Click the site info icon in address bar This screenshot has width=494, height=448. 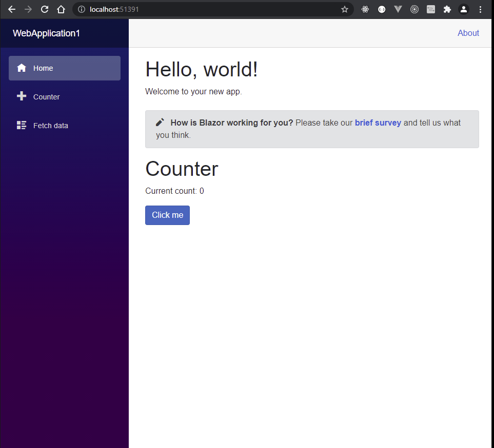[x=82, y=9]
